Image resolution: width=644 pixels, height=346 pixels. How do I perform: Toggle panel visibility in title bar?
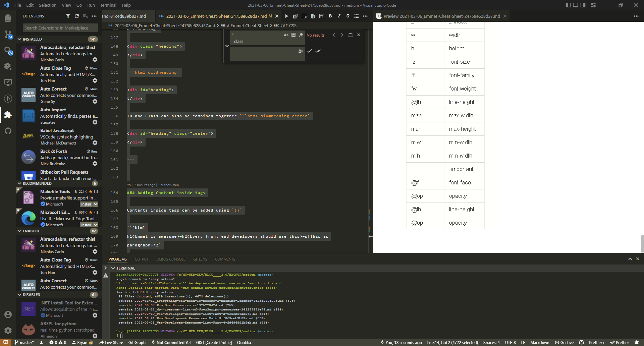point(576,5)
